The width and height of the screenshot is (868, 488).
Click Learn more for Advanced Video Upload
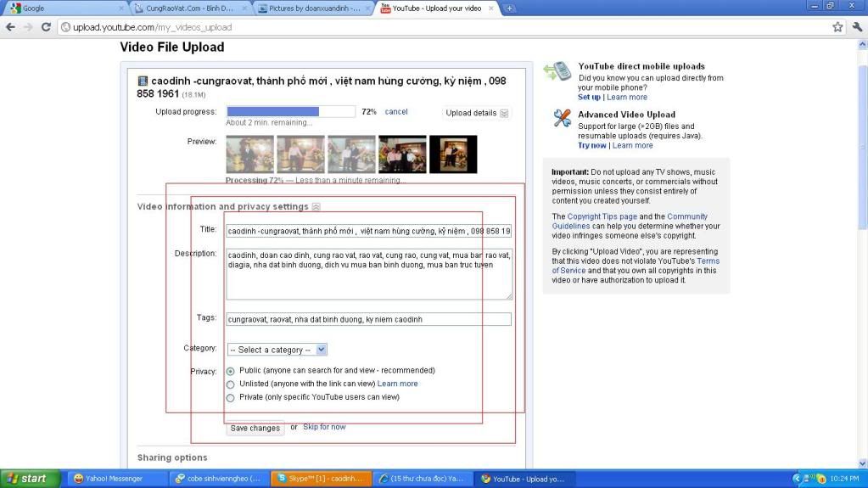632,145
